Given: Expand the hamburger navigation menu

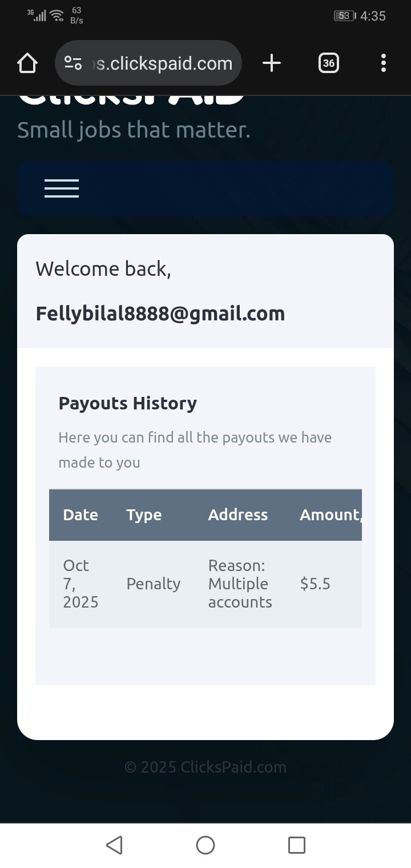Looking at the screenshot, I should pos(62,188).
